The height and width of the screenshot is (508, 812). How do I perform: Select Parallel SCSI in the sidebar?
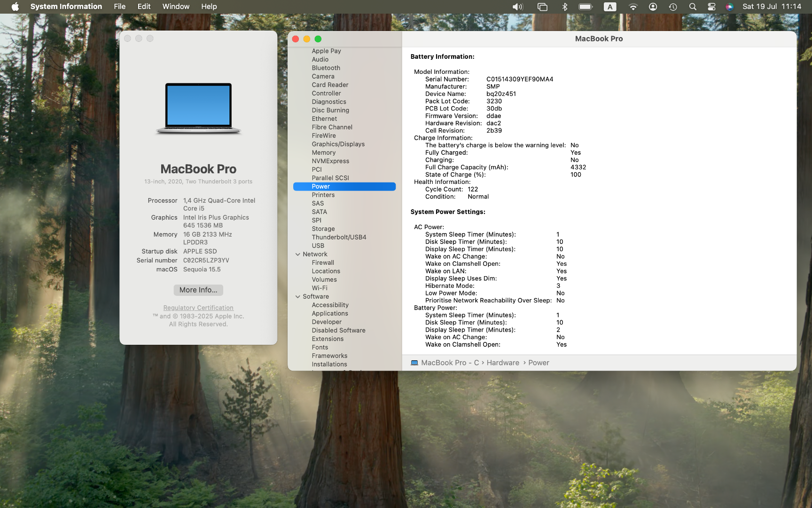coord(330,178)
